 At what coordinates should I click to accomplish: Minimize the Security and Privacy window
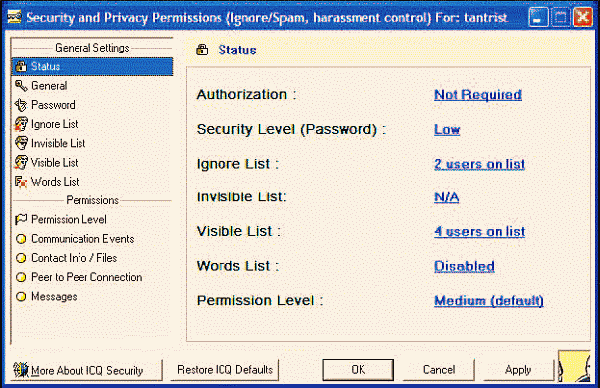(538, 18)
